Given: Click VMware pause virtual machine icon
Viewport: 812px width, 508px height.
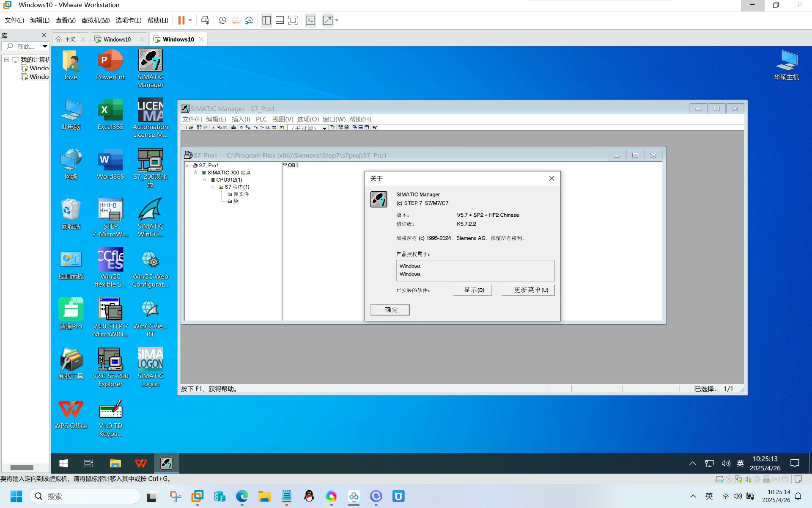Looking at the screenshot, I should [x=181, y=20].
